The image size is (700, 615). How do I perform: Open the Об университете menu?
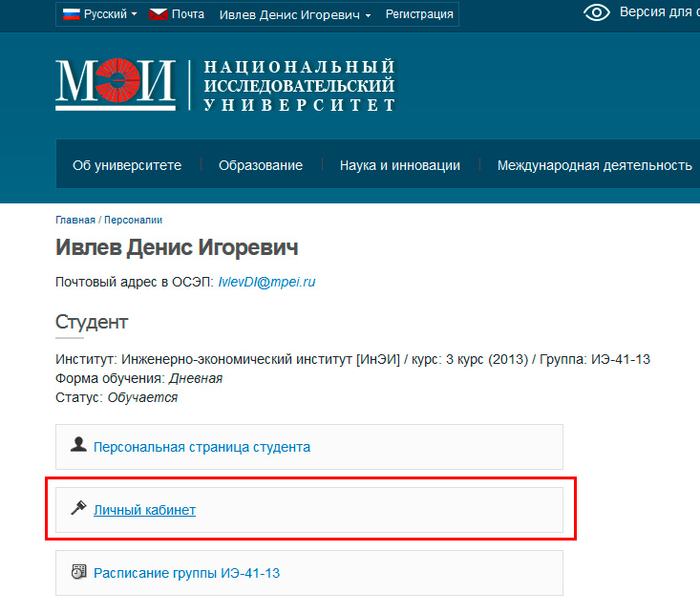pos(127,165)
